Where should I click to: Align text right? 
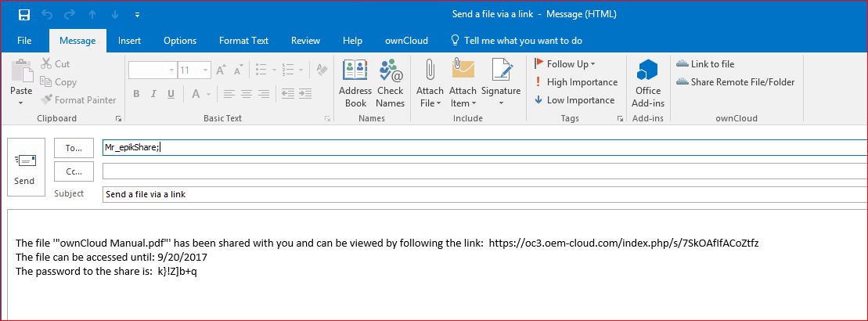(264, 94)
